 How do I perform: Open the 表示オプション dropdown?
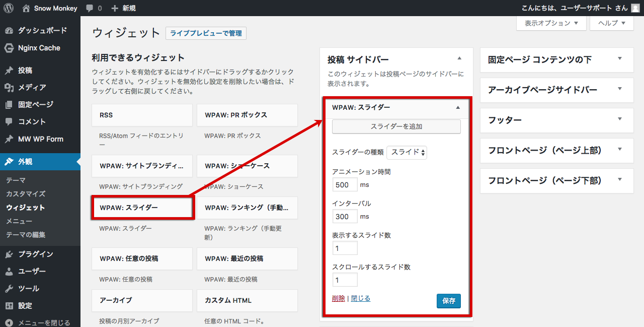pos(551,23)
